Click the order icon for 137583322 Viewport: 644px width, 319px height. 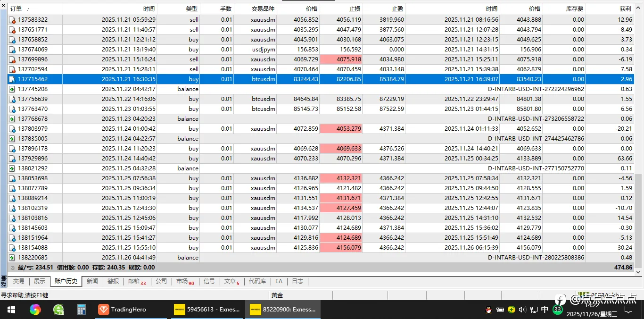click(12, 20)
